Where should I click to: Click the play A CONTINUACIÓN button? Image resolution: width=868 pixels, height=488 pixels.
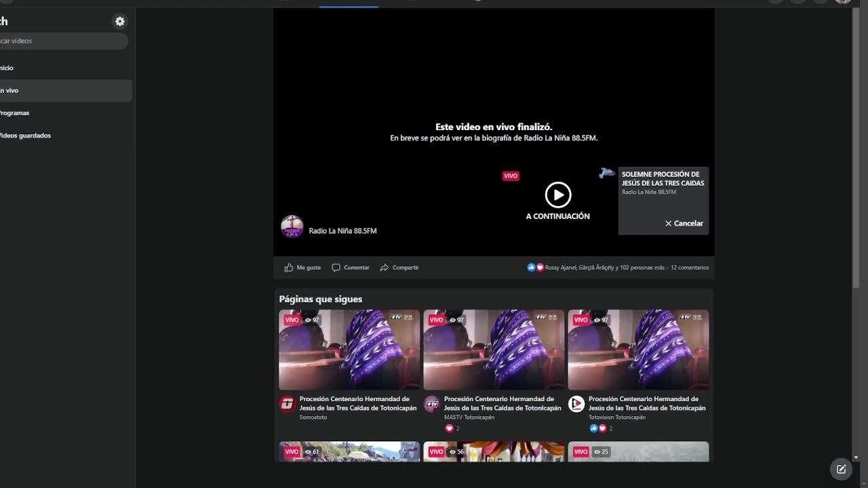coord(558,195)
